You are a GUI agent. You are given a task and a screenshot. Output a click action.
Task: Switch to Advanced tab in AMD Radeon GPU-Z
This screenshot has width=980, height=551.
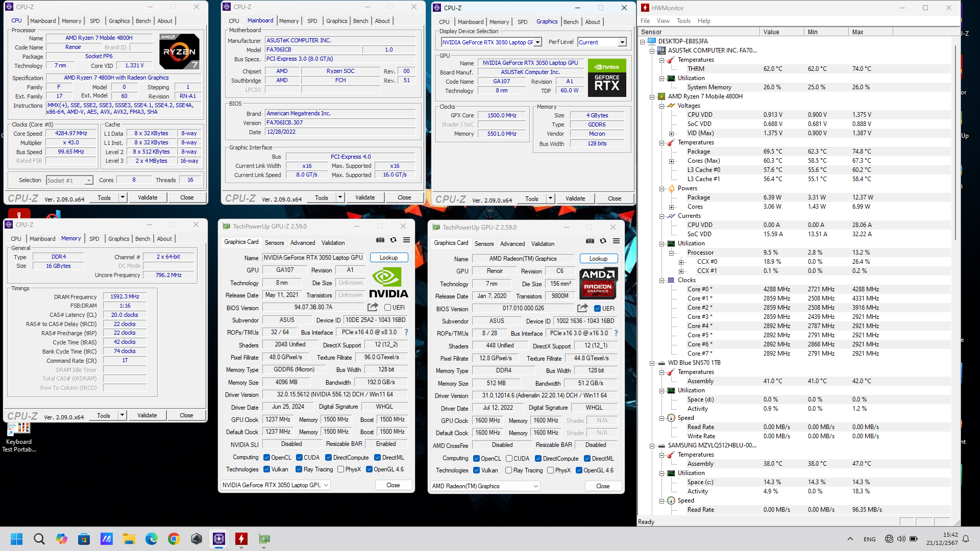click(x=512, y=244)
